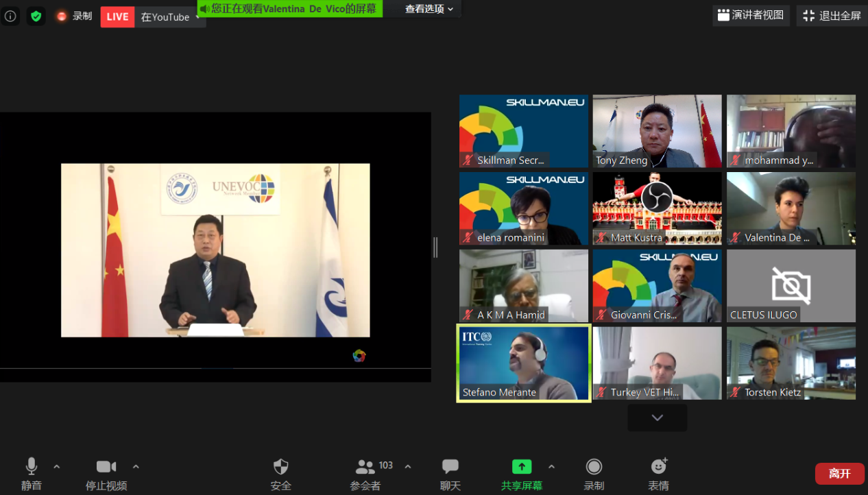The image size is (868, 495).
Task: Click the green encryption shield icon
Action: click(x=36, y=16)
